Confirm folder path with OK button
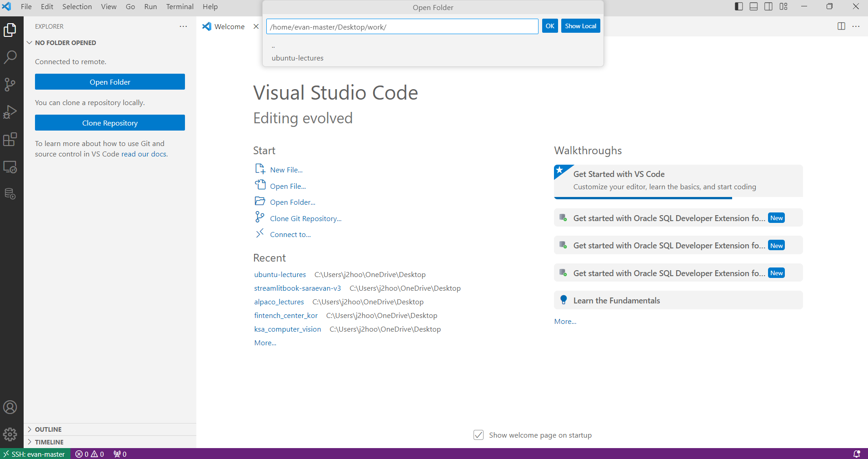This screenshot has width=868, height=459. 550,26
